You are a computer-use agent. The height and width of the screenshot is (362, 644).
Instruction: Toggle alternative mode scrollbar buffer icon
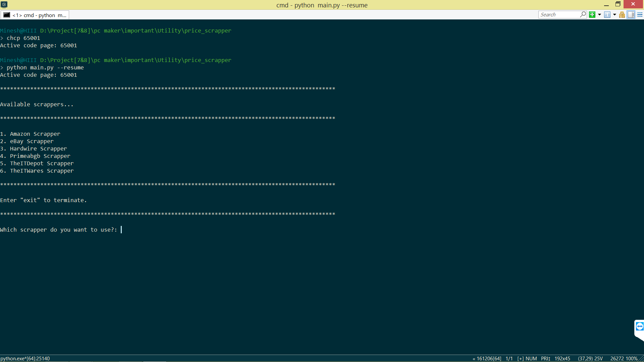[x=631, y=14]
